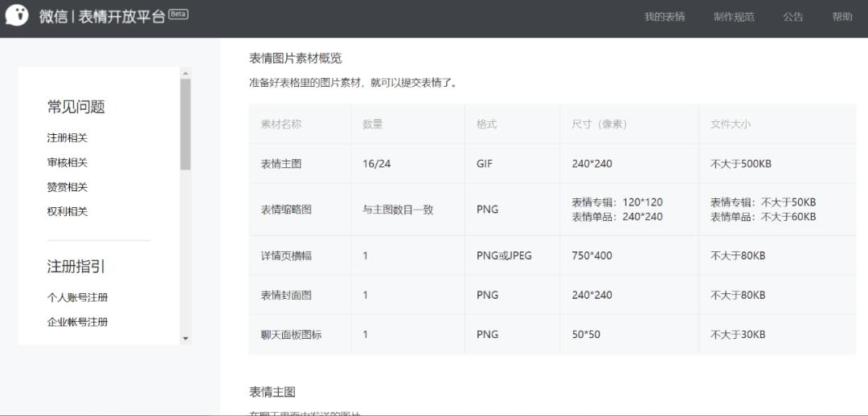
Task: Click the 文件大小 column header
Action: [731, 124]
